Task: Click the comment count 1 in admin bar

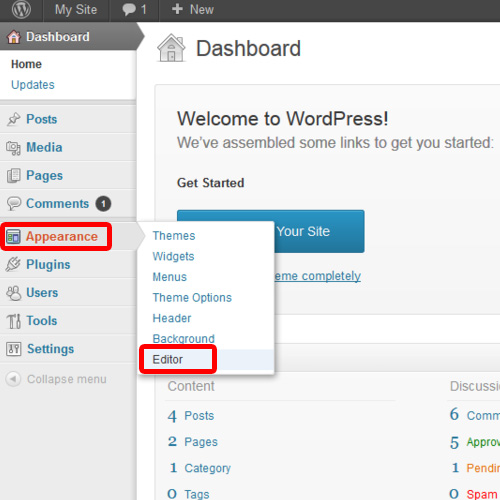Action: (144, 9)
